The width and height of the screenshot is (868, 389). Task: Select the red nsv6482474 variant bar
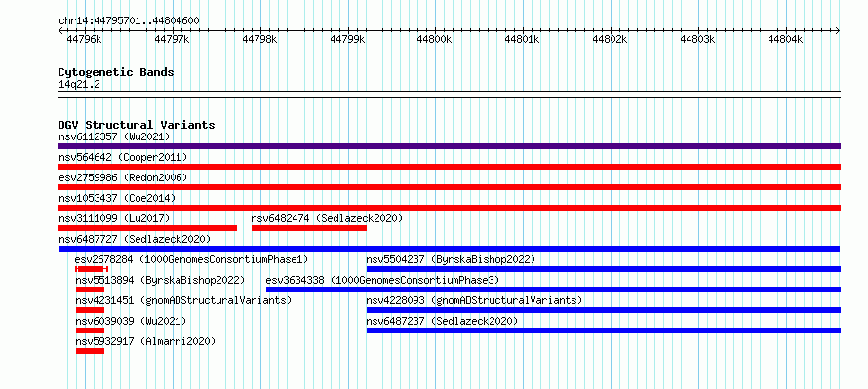pyautogui.click(x=309, y=228)
